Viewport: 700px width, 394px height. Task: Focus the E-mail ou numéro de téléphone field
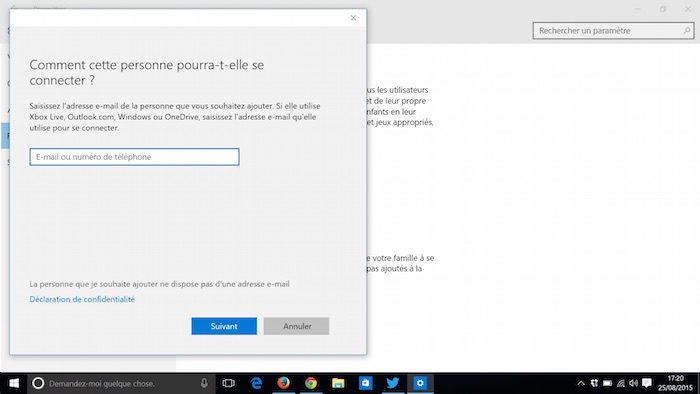click(134, 157)
